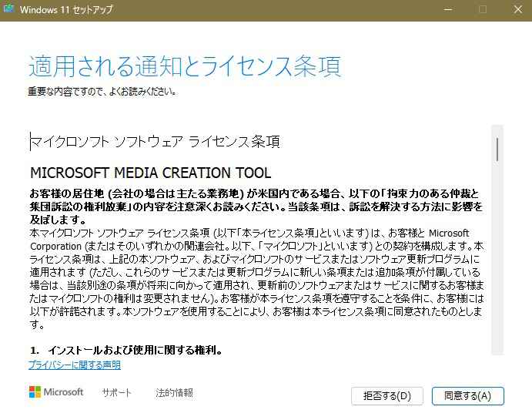The image size is (532, 420).
Task: Click 拒否する(D) to decline the license
Action: (x=386, y=396)
